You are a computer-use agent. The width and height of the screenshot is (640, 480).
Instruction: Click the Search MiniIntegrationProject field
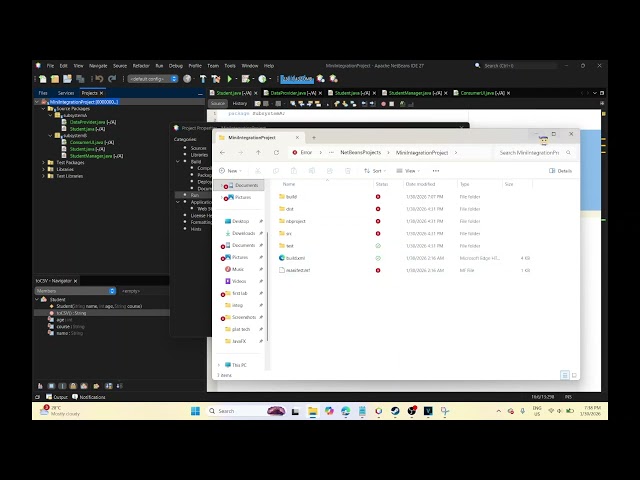pyautogui.click(x=533, y=152)
